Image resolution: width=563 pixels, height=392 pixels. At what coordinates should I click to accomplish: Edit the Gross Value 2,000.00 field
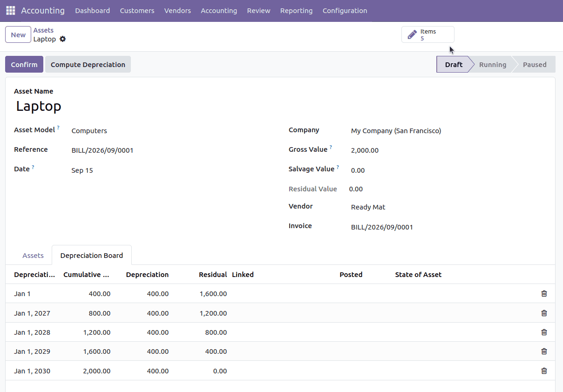pyautogui.click(x=448, y=150)
